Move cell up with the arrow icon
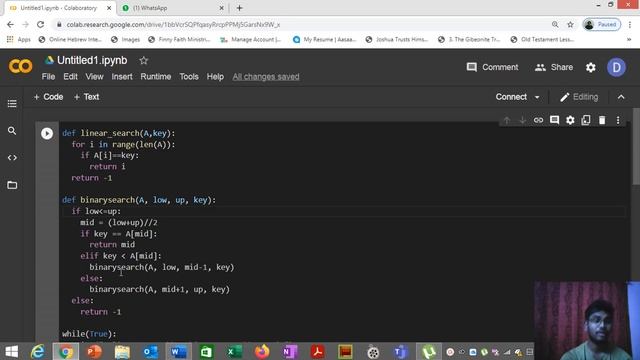The height and width of the screenshot is (360, 640). pos(507,120)
